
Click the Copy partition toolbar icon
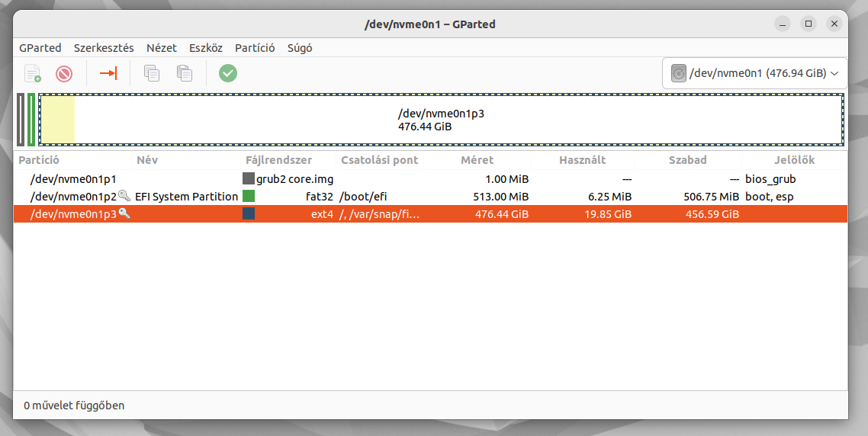click(152, 73)
